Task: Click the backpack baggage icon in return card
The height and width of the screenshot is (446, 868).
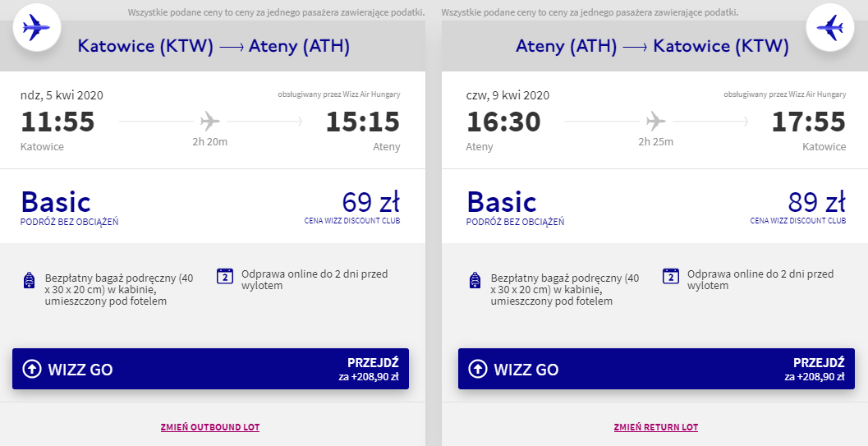Action: pyautogui.click(x=475, y=281)
